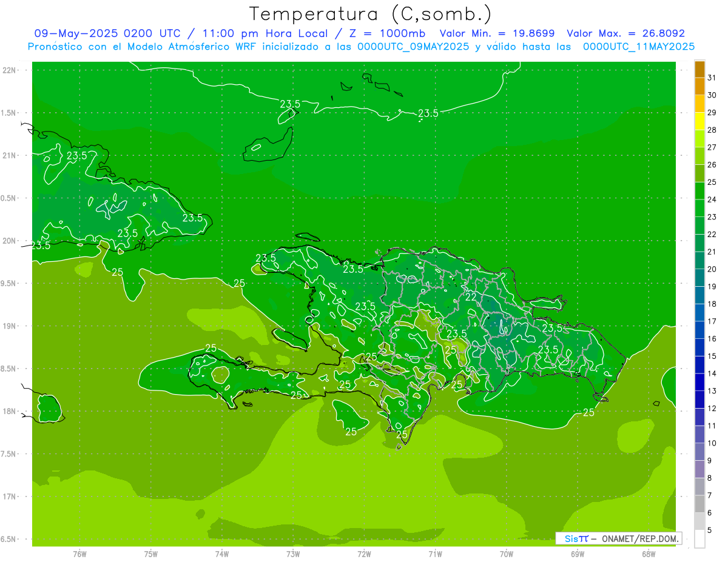Image resolution: width=728 pixels, height=562 pixels.
Task: Click the legend swatch between 25 and 26
Action: (x=699, y=174)
